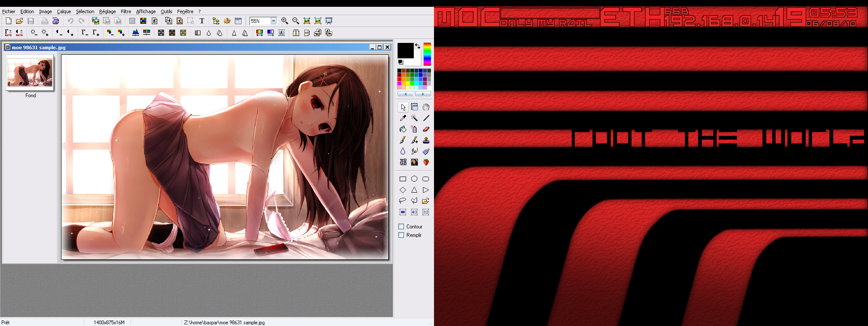868x326 pixels.
Task: Open the Calque menu
Action: tap(64, 11)
